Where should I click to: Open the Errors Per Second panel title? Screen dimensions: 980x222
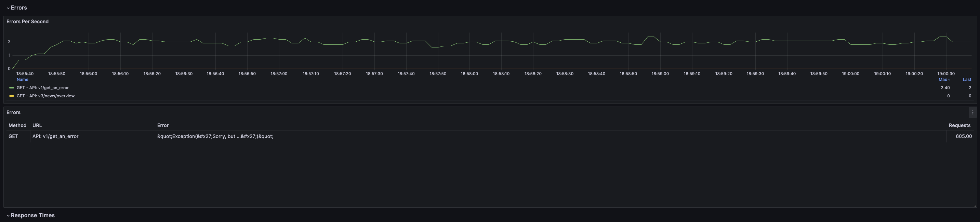point(27,22)
